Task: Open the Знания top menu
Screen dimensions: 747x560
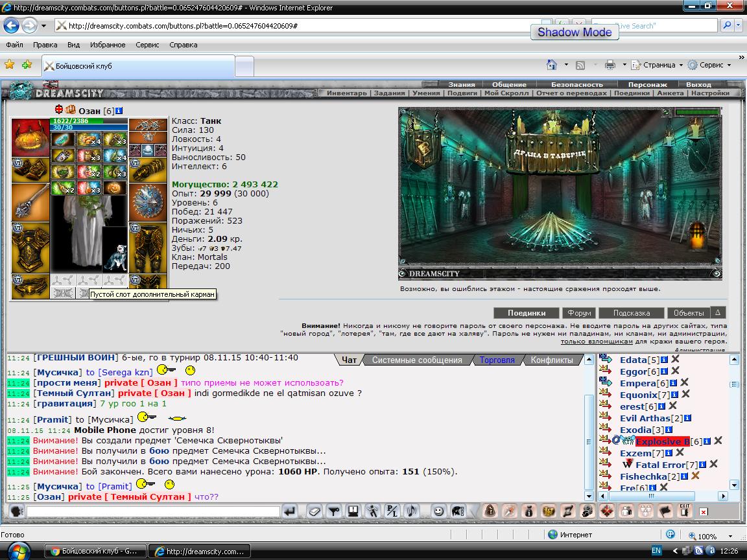Action: coord(461,84)
